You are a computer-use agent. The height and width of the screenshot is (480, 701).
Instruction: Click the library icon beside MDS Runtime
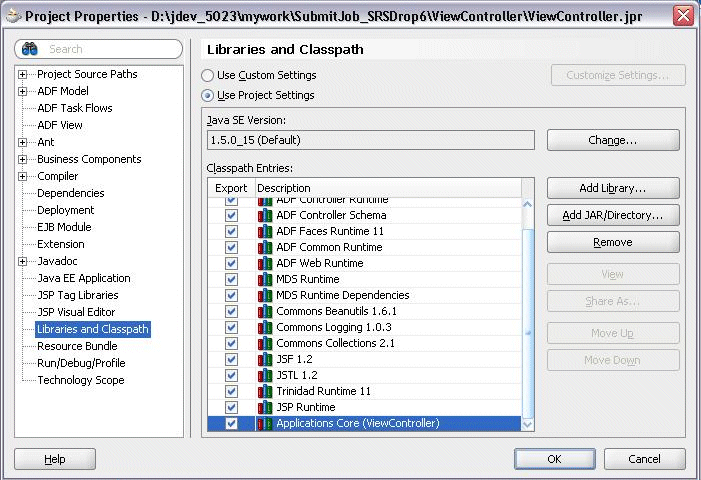(x=265, y=279)
